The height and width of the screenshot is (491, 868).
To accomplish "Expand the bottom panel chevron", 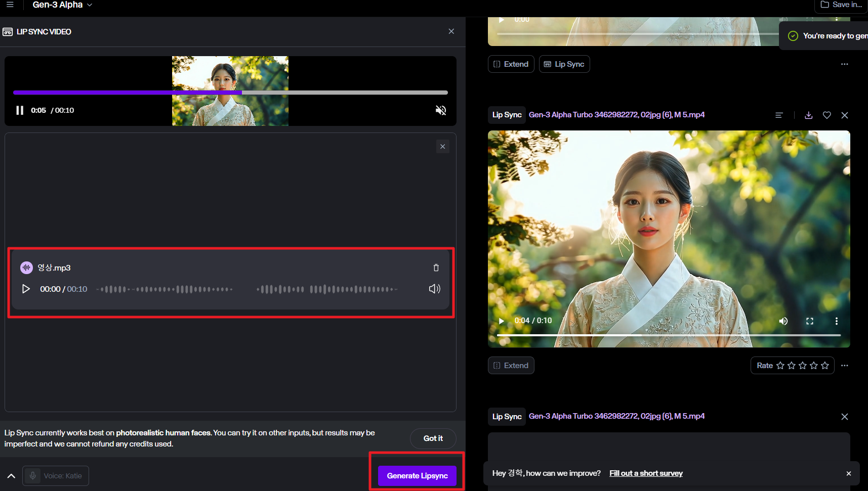I will (x=11, y=476).
